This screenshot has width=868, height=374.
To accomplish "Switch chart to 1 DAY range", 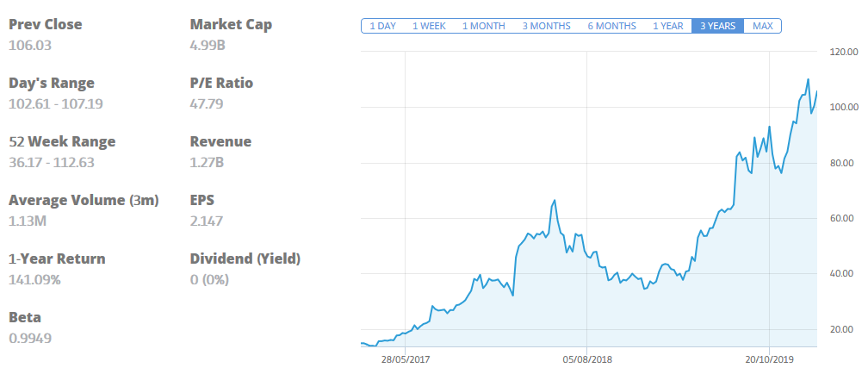I will (382, 26).
